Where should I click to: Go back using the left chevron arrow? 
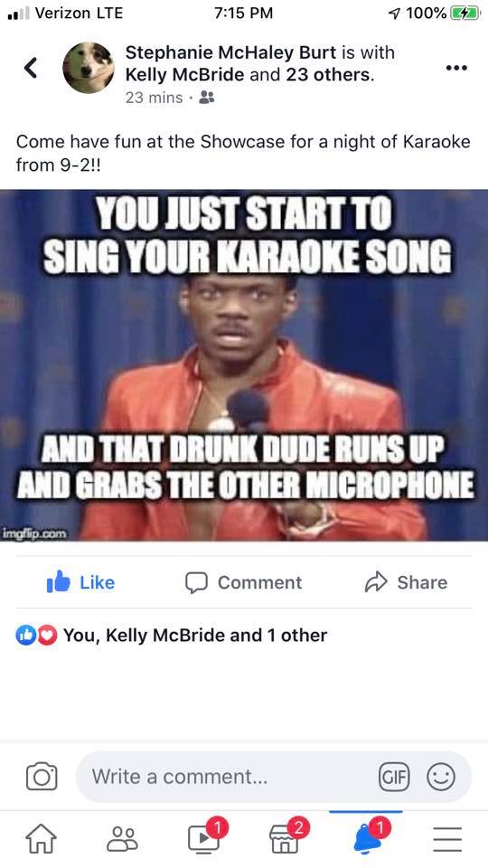(x=31, y=68)
